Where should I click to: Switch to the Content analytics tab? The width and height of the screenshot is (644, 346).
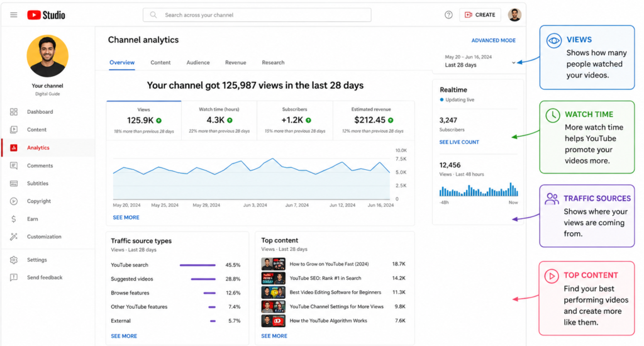[160, 62]
